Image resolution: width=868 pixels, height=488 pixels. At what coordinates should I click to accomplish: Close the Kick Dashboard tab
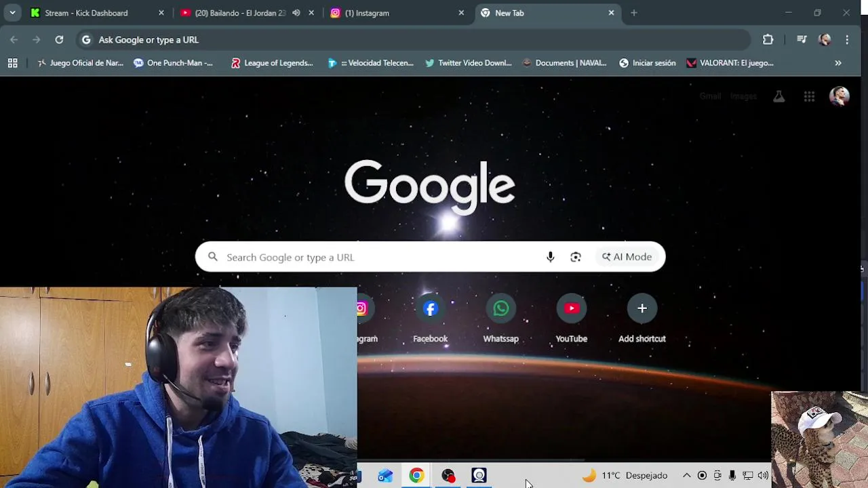coord(161,13)
